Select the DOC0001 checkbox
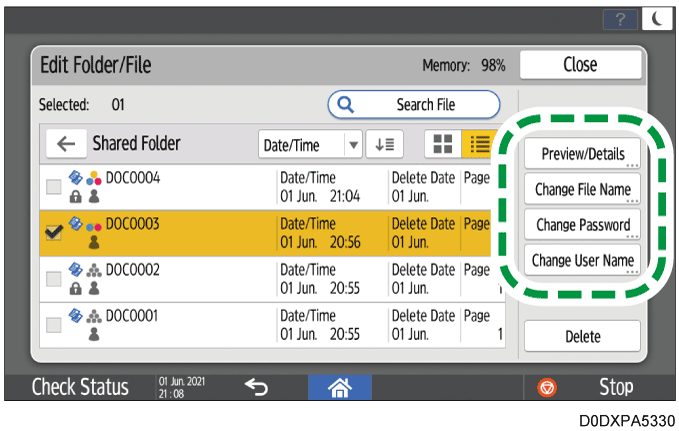679x431 pixels. [57, 324]
